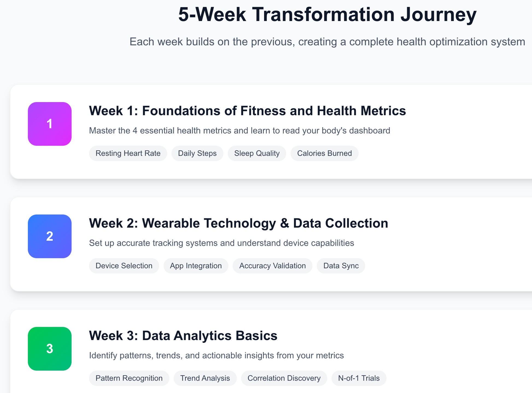Click the Sleep Quality tag
532x393 pixels.
point(257,153)
